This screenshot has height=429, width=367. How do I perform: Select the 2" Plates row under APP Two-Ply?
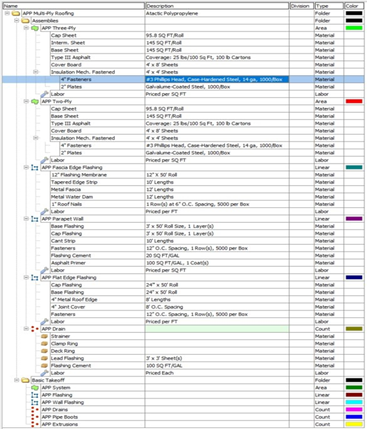click(184, 153)
